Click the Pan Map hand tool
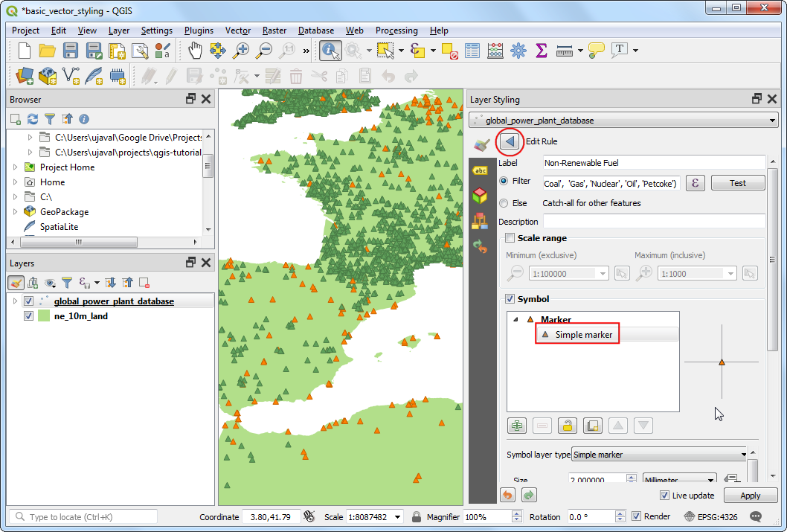 pos(194,51)
